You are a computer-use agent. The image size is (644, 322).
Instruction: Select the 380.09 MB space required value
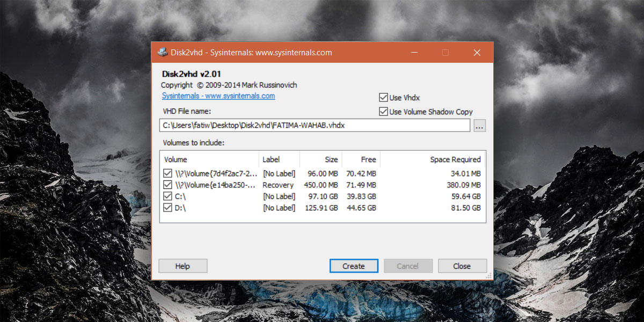point(463,185)
